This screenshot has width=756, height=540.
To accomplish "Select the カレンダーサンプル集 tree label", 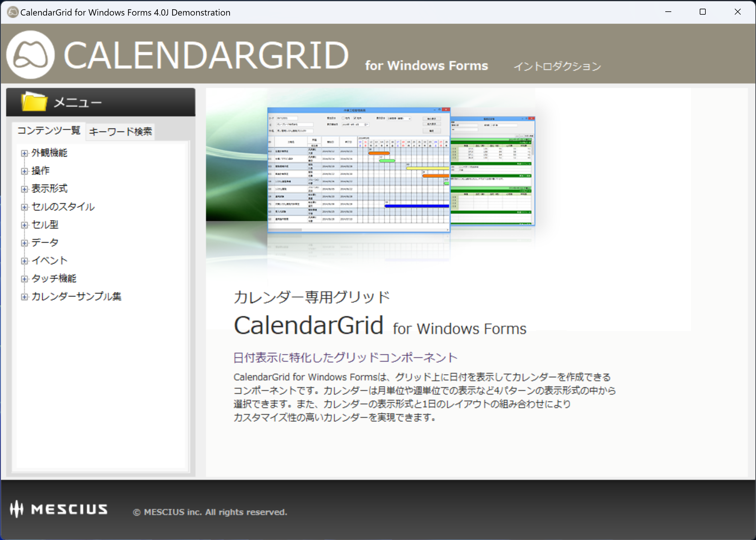I will (x=76, y=296).
